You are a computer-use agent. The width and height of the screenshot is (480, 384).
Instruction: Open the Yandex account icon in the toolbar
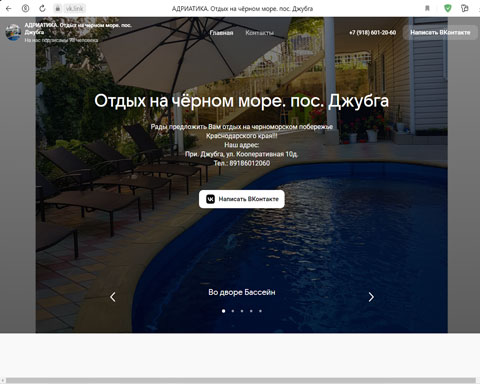(25, 9)
